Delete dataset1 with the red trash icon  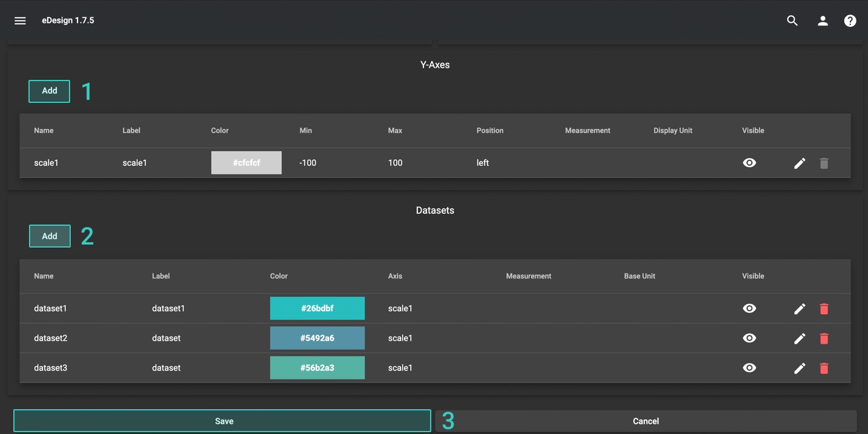tap(824, 309)
